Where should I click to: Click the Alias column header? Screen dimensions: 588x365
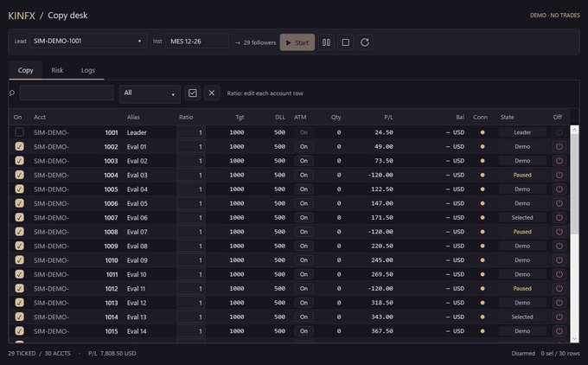click(133, 117)
